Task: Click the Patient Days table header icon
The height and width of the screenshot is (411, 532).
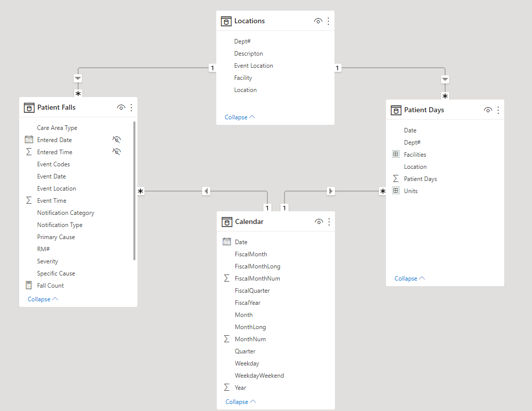Action: coord(396,110)
